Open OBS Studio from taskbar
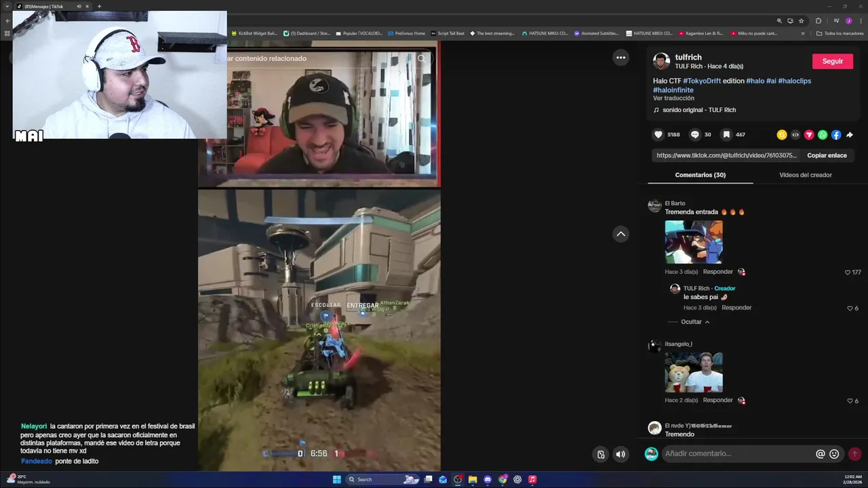868x488 pixels. pos(458,479)
